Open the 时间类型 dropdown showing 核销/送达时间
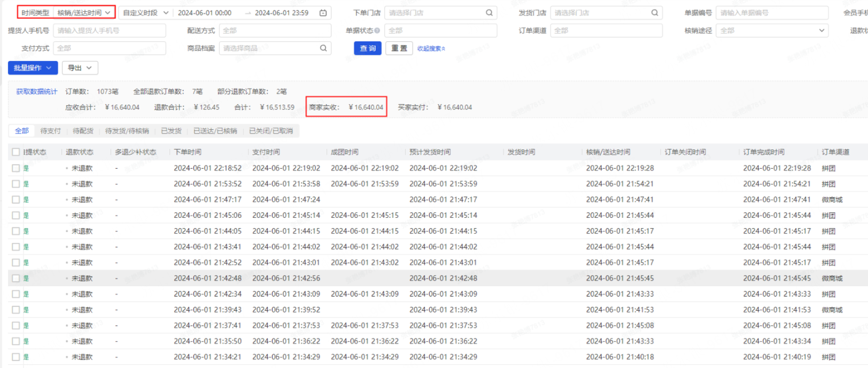Viewport: 868px width, 368px height. tap(84, 13)
